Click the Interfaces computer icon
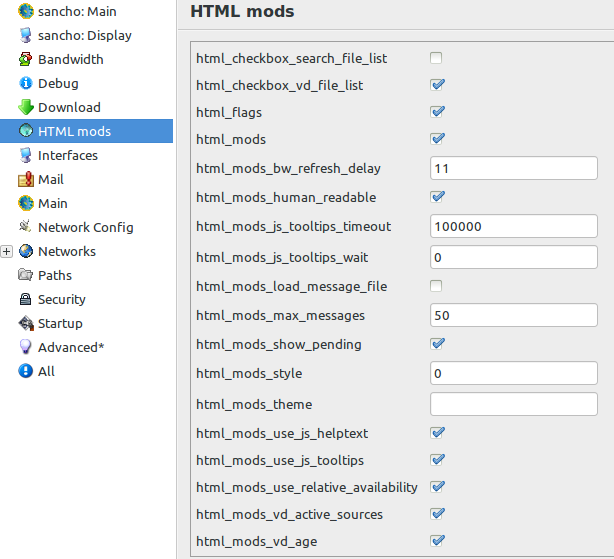The height and width of the screenshot is (559, 614). coord(26,155)
